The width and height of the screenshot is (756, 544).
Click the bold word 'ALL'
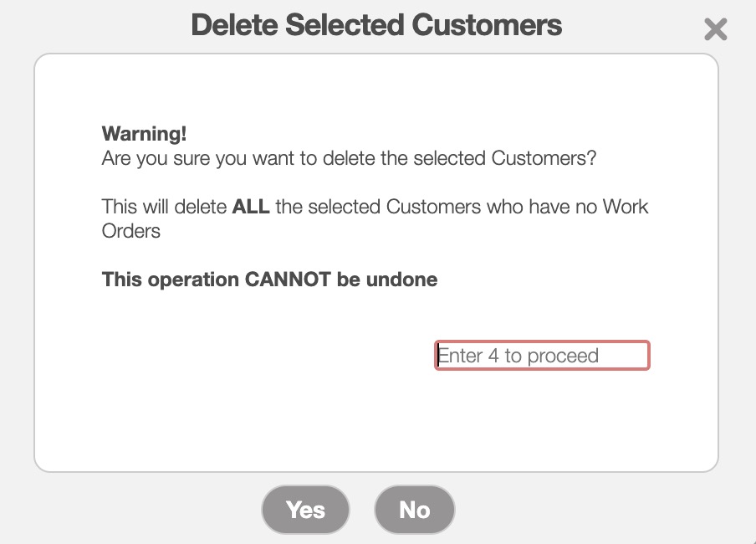(251, 206)
